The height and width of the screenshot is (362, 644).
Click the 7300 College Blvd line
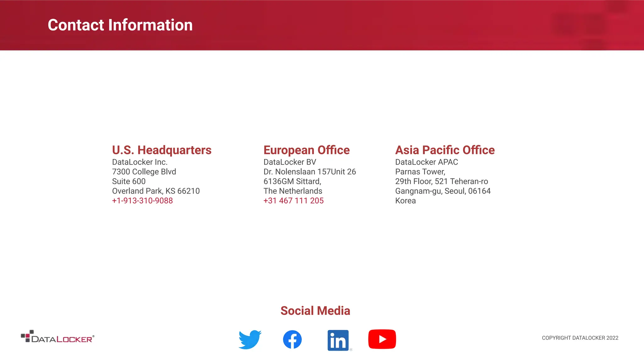click(x=144, y=172)
